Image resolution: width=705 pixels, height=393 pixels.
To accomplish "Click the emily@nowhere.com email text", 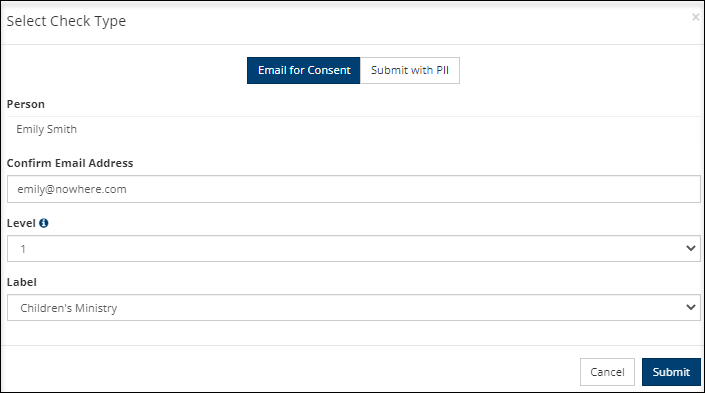I will pyautogui.click(x=72, y=189).
